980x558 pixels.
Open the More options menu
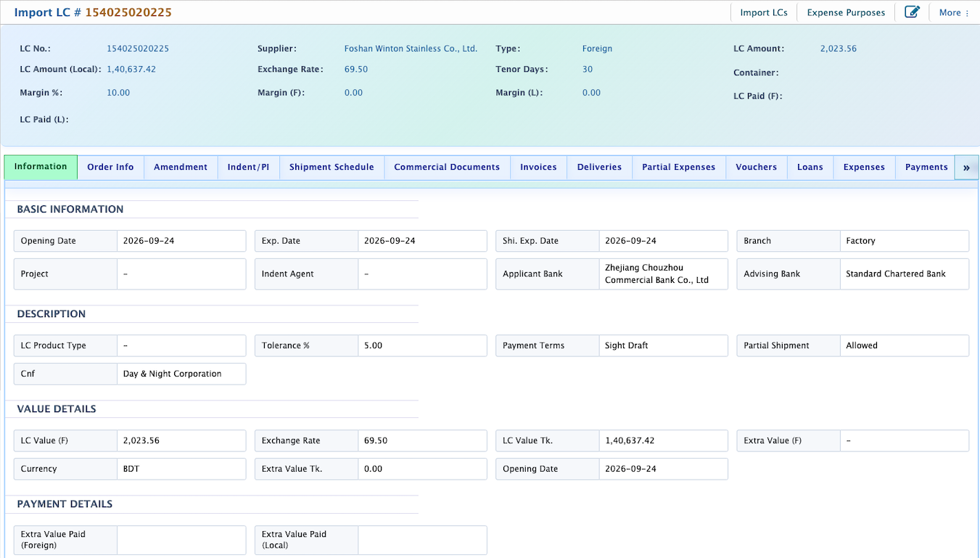[954, 12]
